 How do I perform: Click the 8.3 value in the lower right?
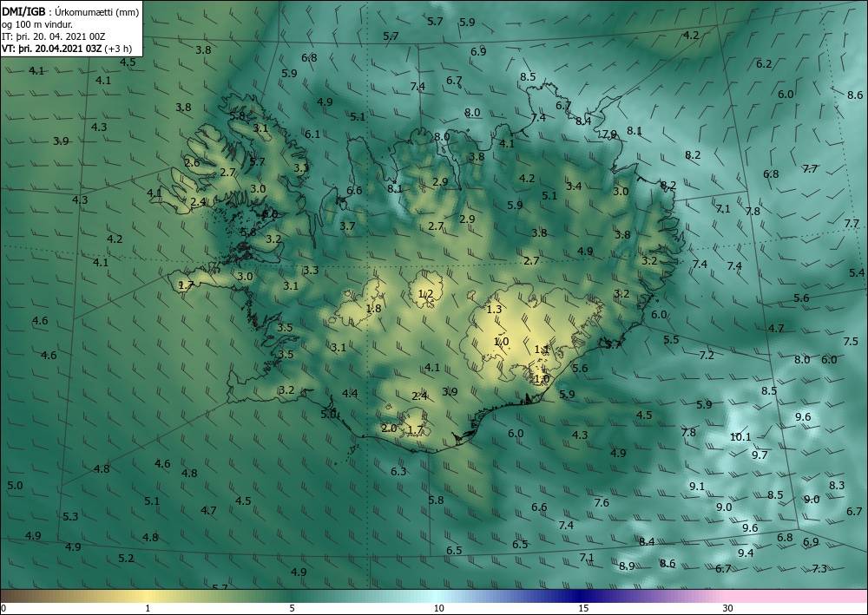(x=837, y=486)
